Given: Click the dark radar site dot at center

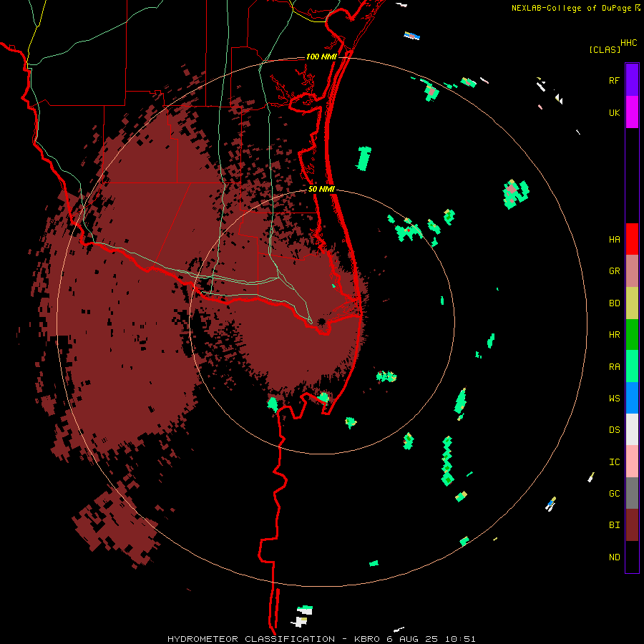Looking at the screenshot, I should point(321,321).
